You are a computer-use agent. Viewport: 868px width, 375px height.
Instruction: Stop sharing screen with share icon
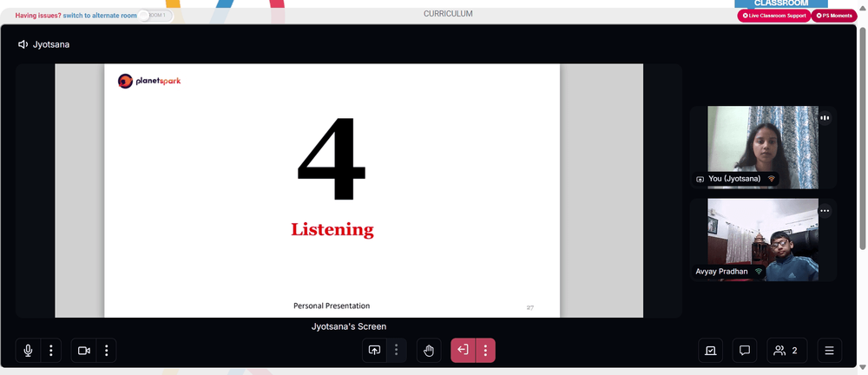[x=374, y=351]
